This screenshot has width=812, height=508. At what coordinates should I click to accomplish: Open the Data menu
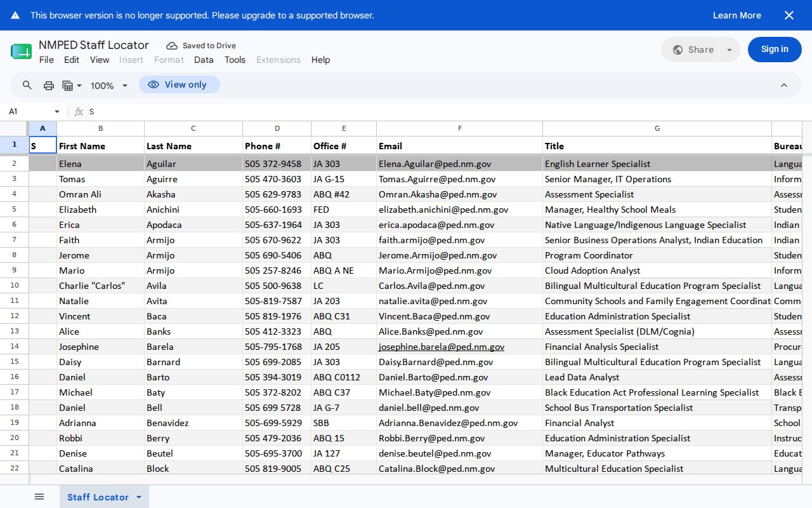coord(204,60)
